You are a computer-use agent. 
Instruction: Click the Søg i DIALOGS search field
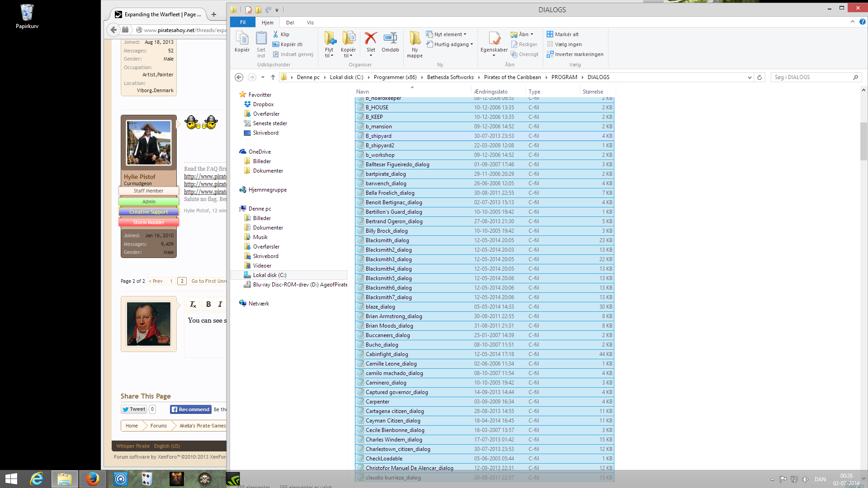click(x=812, y=77)
